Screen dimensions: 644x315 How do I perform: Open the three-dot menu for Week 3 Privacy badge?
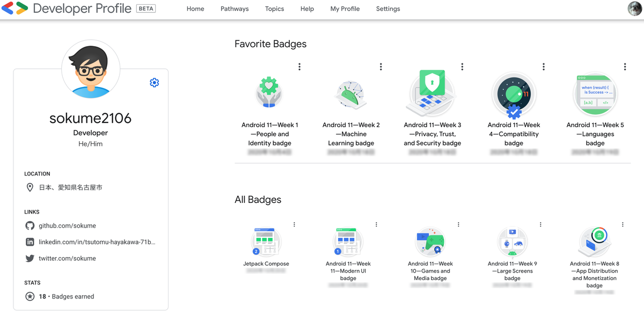462,67
